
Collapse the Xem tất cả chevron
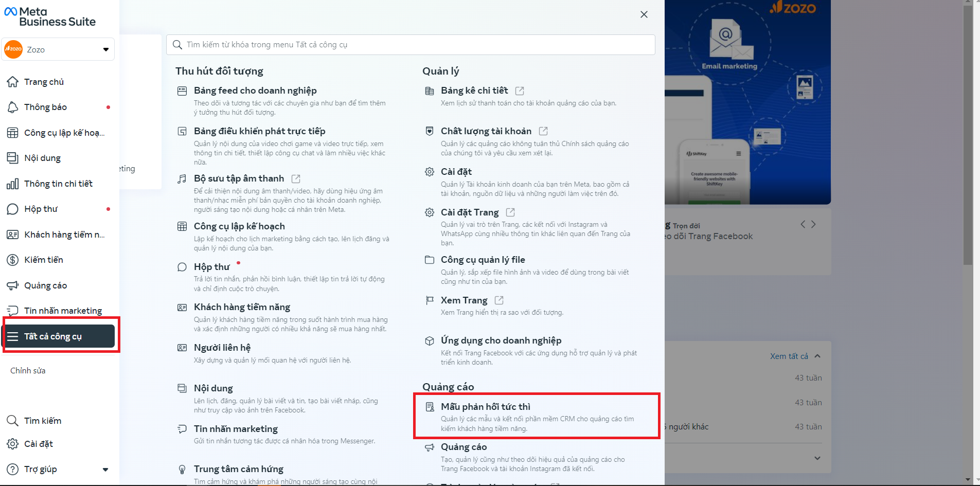pyautogui.click(x=817, y=356)
